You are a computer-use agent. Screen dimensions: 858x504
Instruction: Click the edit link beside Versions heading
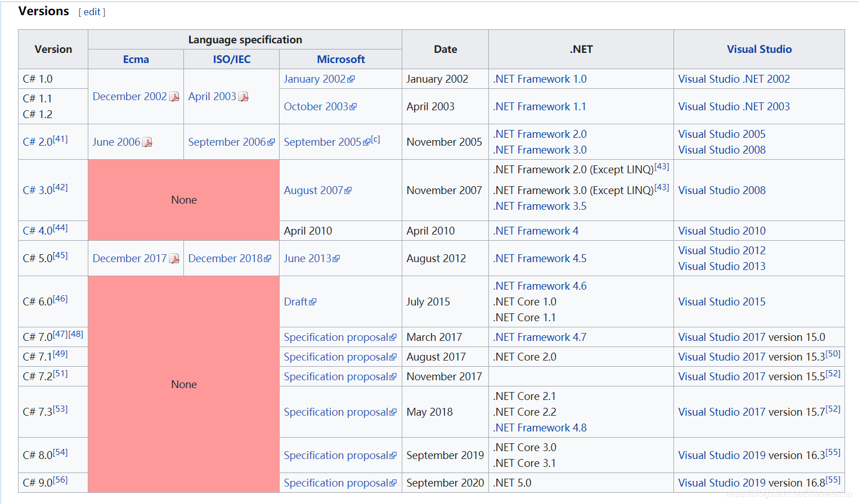click(x=92, y=12)
